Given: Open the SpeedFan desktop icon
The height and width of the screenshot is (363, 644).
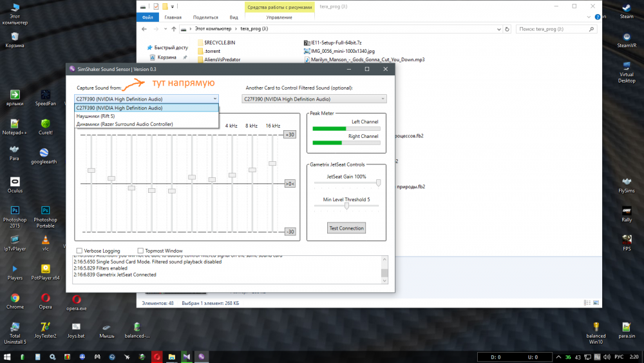Looking at the screenshot, I should (x=45, y=98).
